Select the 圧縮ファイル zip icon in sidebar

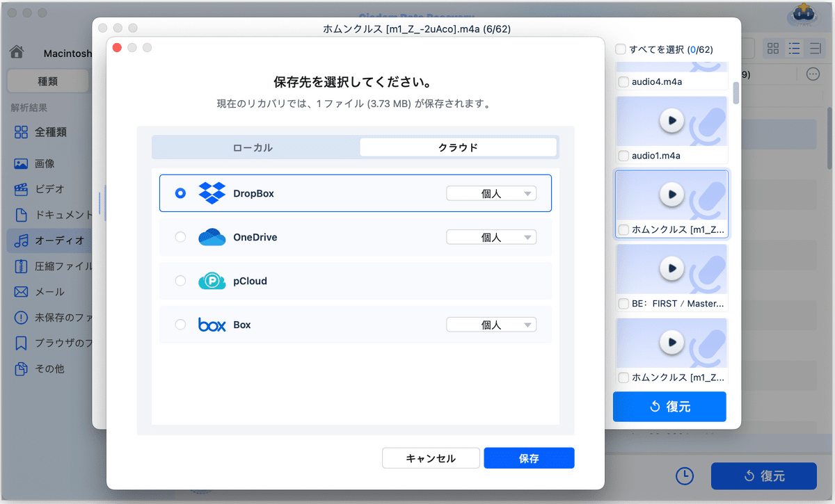coord(21,266)
